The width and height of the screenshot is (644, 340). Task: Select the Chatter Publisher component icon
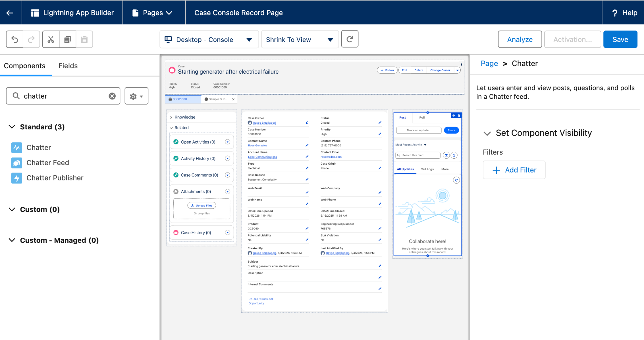click(17, 178)
